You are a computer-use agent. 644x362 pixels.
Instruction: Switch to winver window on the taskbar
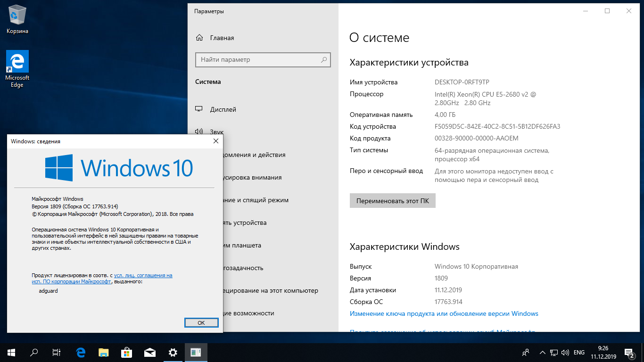click(x=196, y=352)
